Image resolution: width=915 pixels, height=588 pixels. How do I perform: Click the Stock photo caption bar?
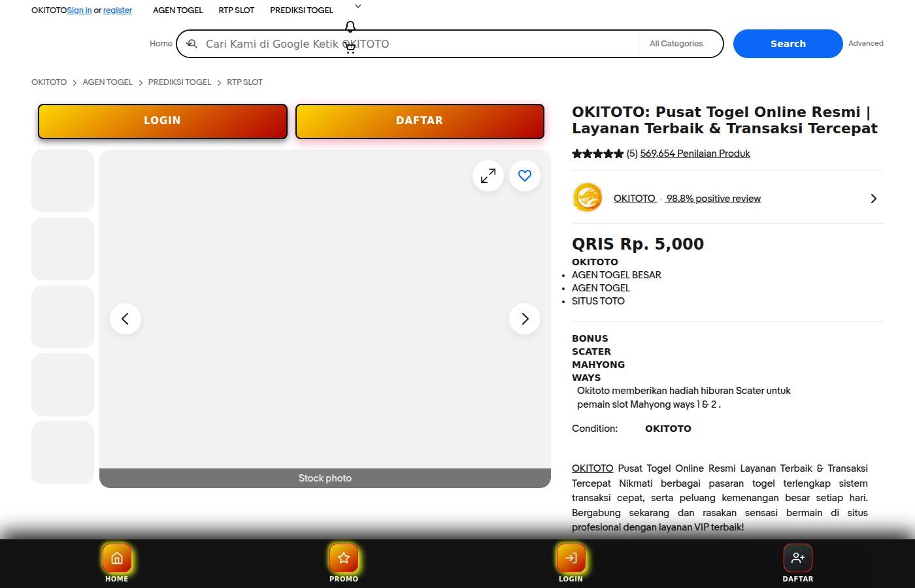(325, 478)
